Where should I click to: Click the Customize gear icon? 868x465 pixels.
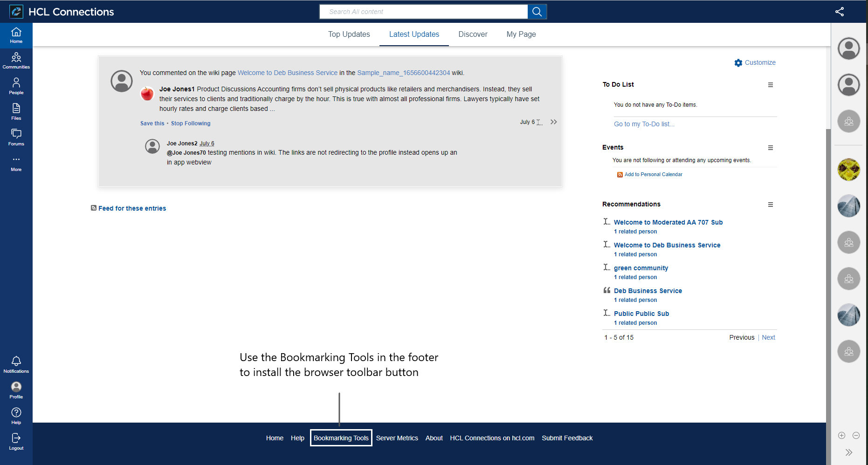tap(738, 62)
